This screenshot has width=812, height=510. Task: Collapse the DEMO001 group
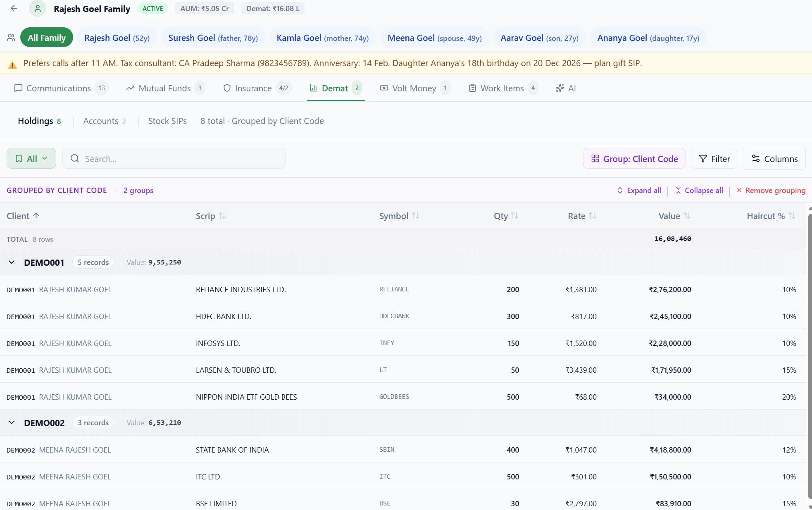tap(12, 262)
